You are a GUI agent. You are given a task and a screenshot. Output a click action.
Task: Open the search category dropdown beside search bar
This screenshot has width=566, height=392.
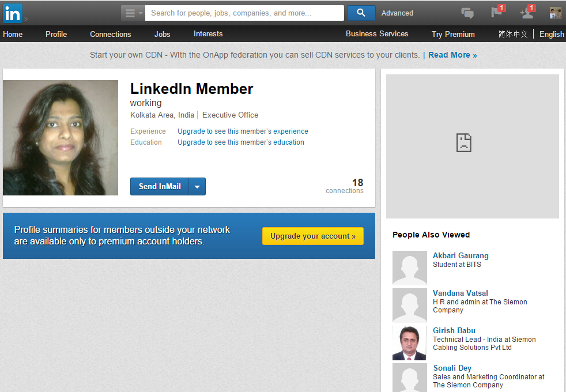click(x=132, y=12)
